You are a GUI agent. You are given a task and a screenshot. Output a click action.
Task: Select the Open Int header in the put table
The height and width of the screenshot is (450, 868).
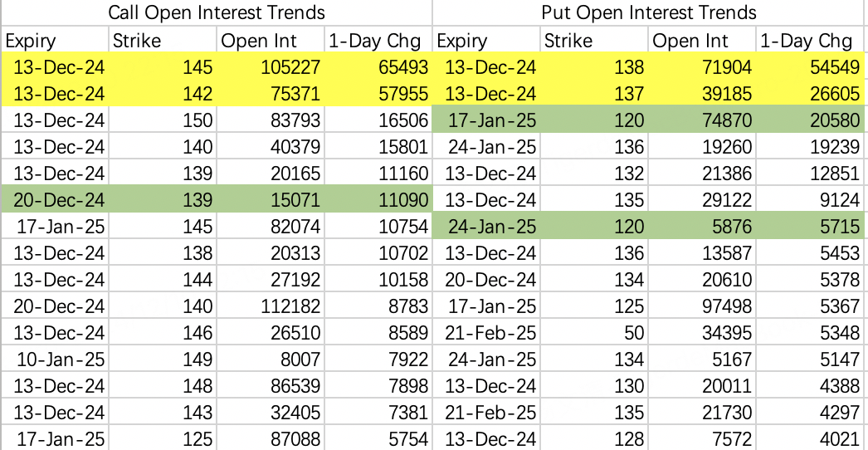(685, 41)
